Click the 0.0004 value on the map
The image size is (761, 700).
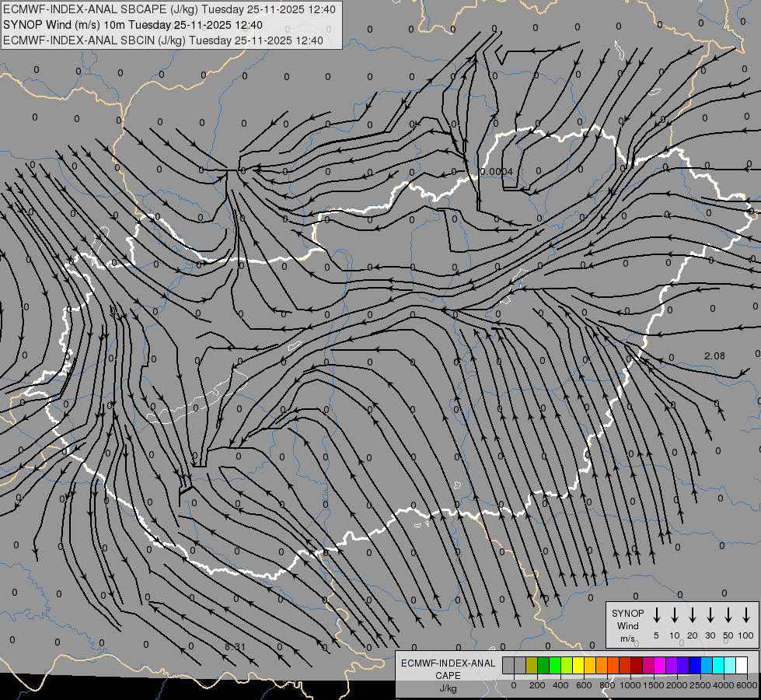click(x=496, y=171)
